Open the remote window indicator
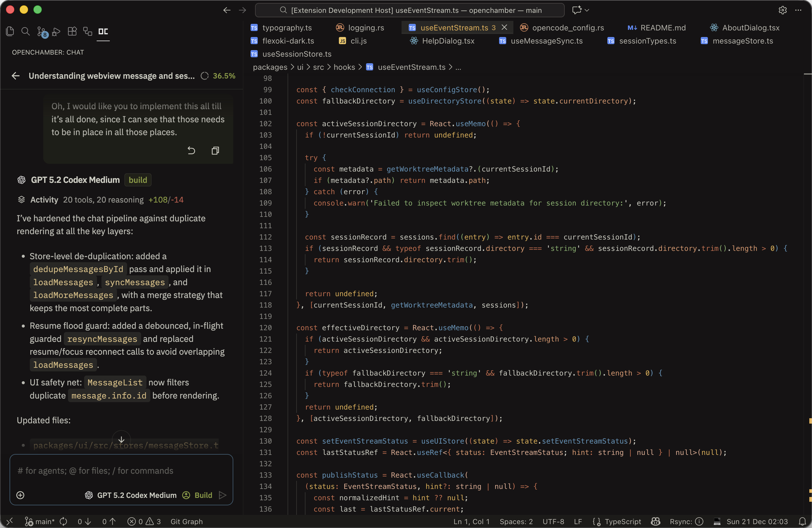Image resolution: width=812 pixels, height=528 pixels. [x=10, y=521]
